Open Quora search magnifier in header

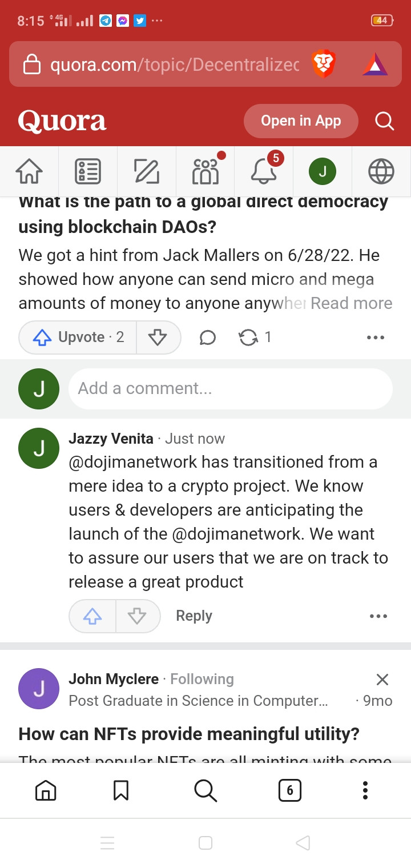[384, 121]
